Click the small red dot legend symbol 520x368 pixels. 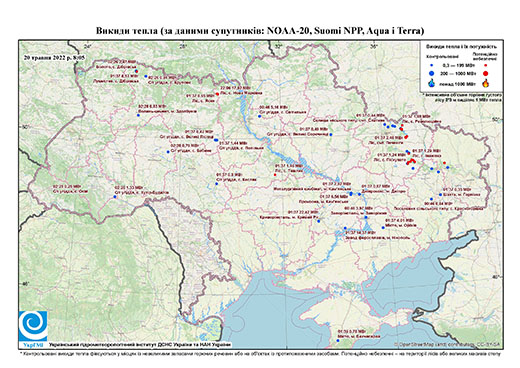point(485,65)
